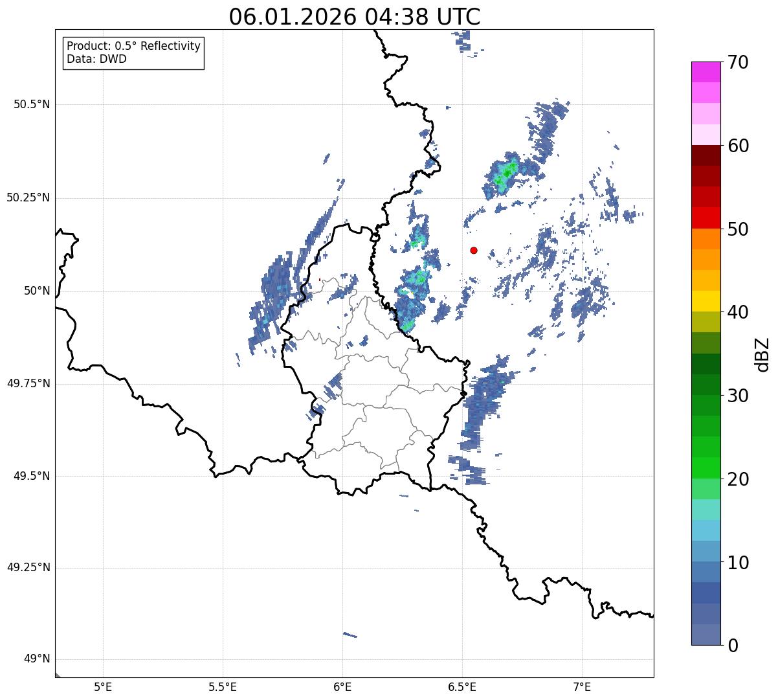The image size is (778, 700).
Task: Click the 50°N latitude label
Action: click(x=37, y=291)
